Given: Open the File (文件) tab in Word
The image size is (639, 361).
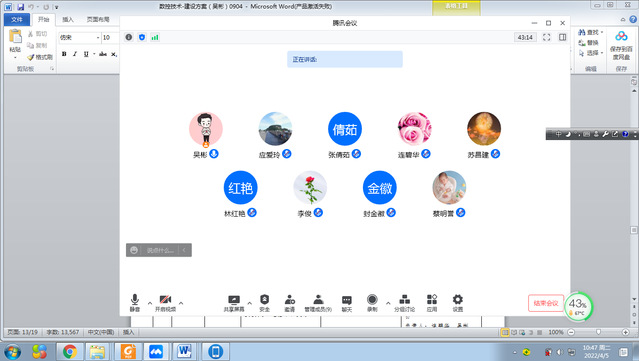Looking at the screenshot, I should 17,20.
